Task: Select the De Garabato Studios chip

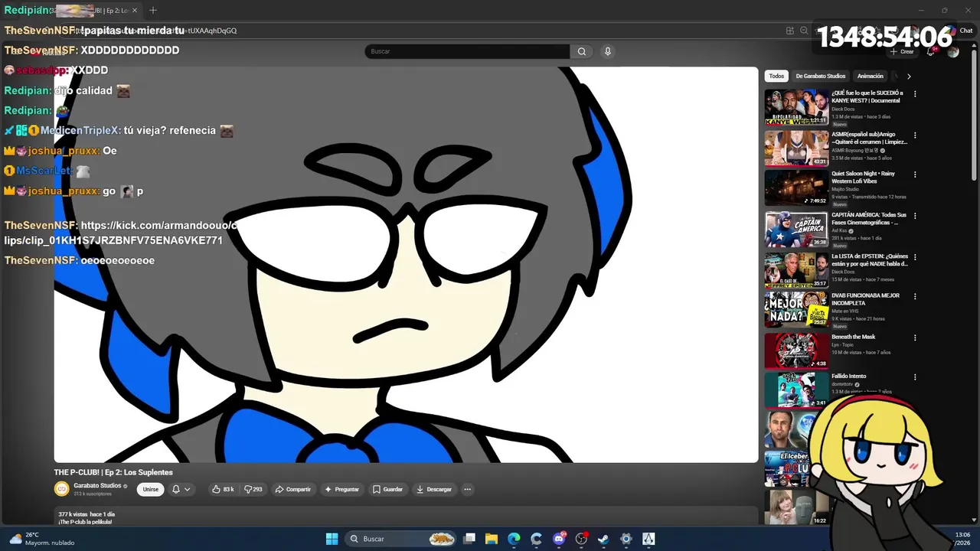Action: coord(821,76)
